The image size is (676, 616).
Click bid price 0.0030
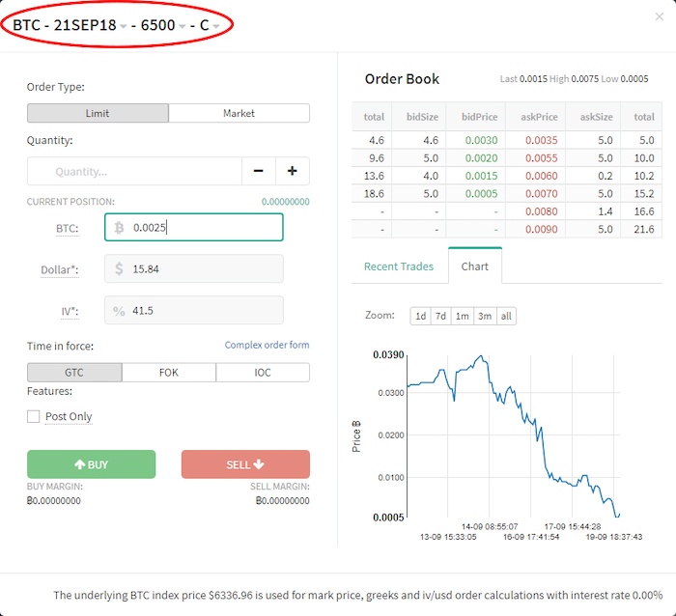point(481,140)
